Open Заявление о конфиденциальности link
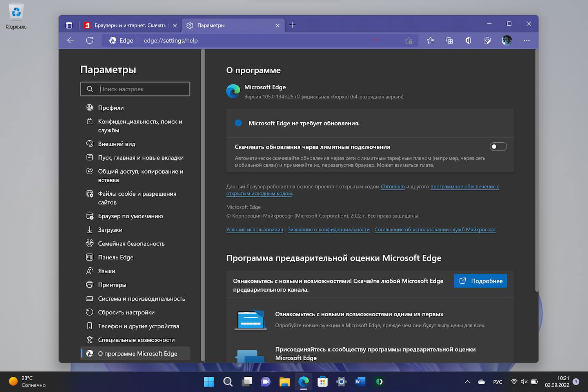Image resolution: width=588 pixels, height=392 pixels. [x=329, y=230]
